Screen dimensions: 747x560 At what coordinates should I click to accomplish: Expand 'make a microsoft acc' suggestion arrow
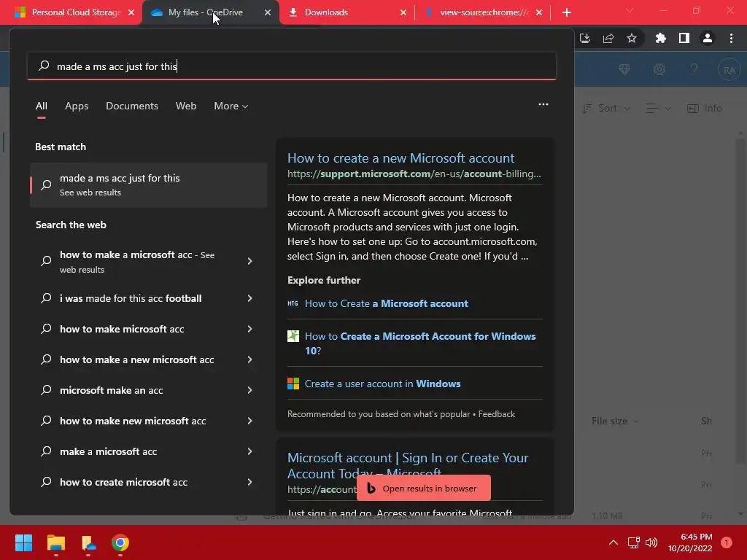click(x=249, y=451)
